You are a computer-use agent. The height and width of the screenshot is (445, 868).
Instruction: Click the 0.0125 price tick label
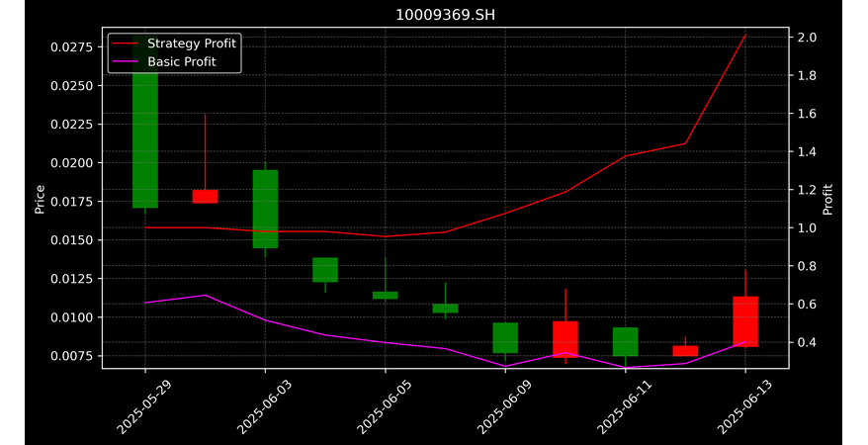tap(72, 279)
